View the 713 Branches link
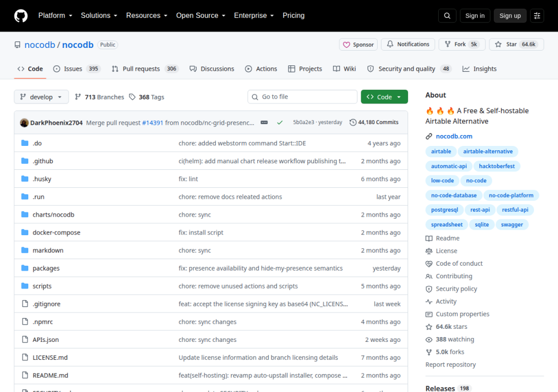Image resolution: width=558 pixels, height=392 pixels. coord(99,97)
